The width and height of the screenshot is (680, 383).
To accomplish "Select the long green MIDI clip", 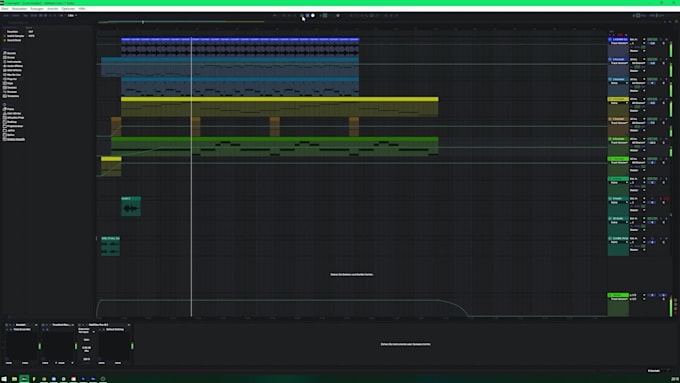I will coord(275,146).
